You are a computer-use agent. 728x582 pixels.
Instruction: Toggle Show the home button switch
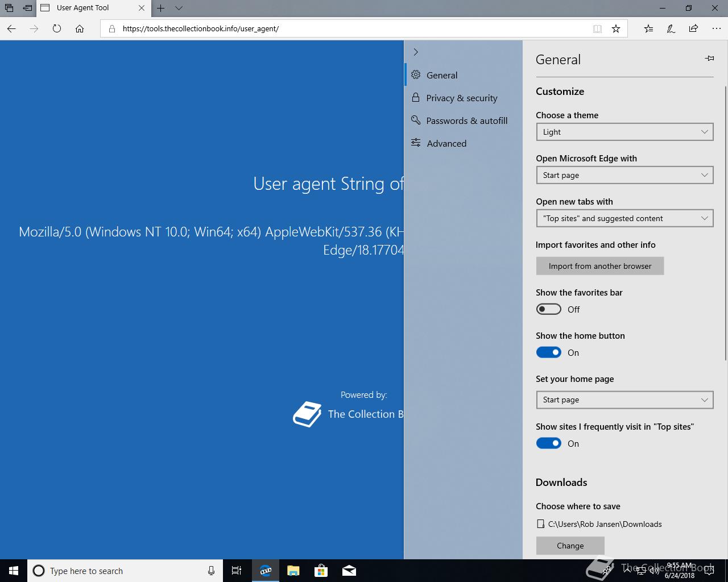click(549, 352)
